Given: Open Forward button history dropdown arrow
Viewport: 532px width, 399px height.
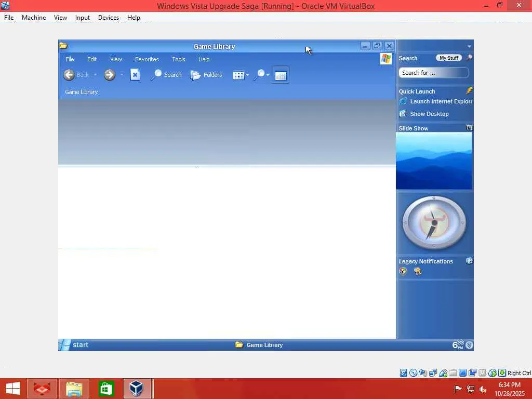Looking at the screenshot, I should [122, 75].
